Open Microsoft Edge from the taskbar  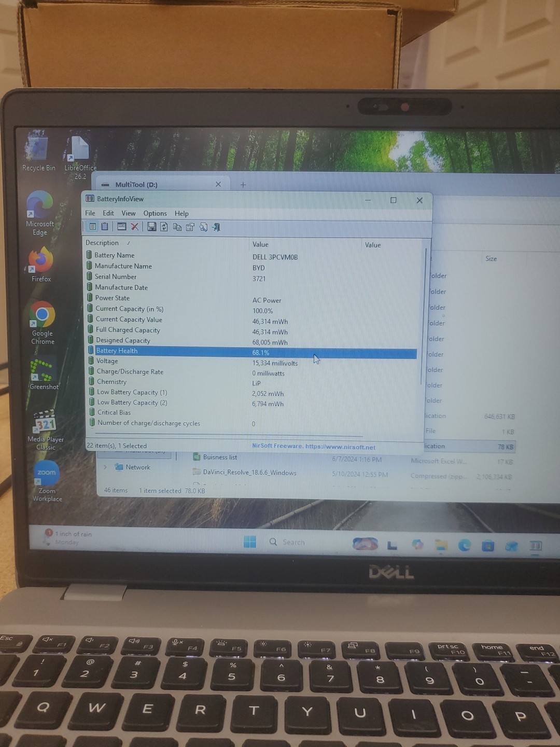pos(465,545)
